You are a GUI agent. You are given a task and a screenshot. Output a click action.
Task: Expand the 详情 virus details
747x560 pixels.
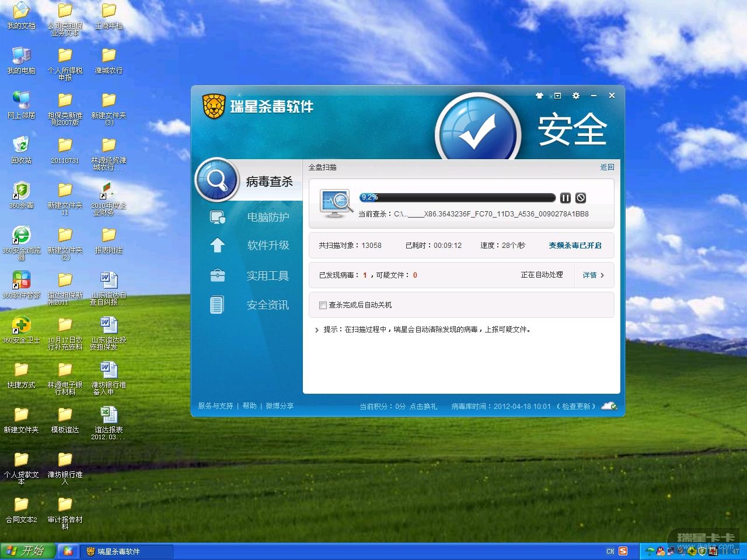(x=594, y=275)
